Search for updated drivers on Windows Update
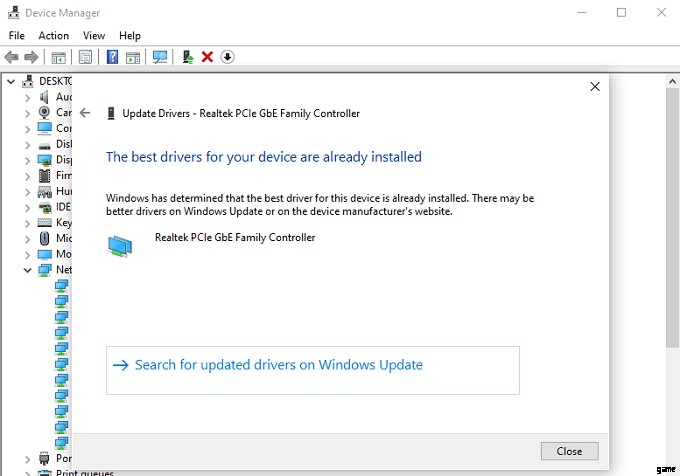680x476 pixels. coord(278,365)
